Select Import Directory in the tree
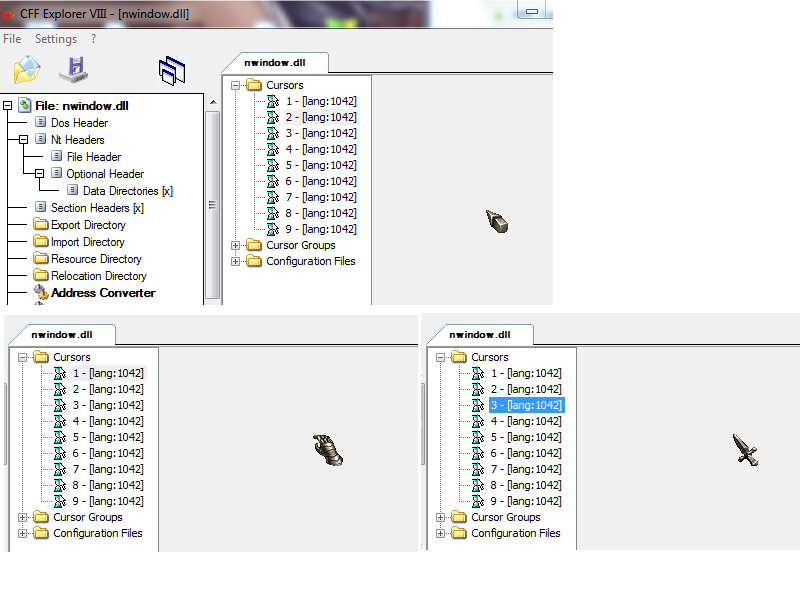 [88, 242]
